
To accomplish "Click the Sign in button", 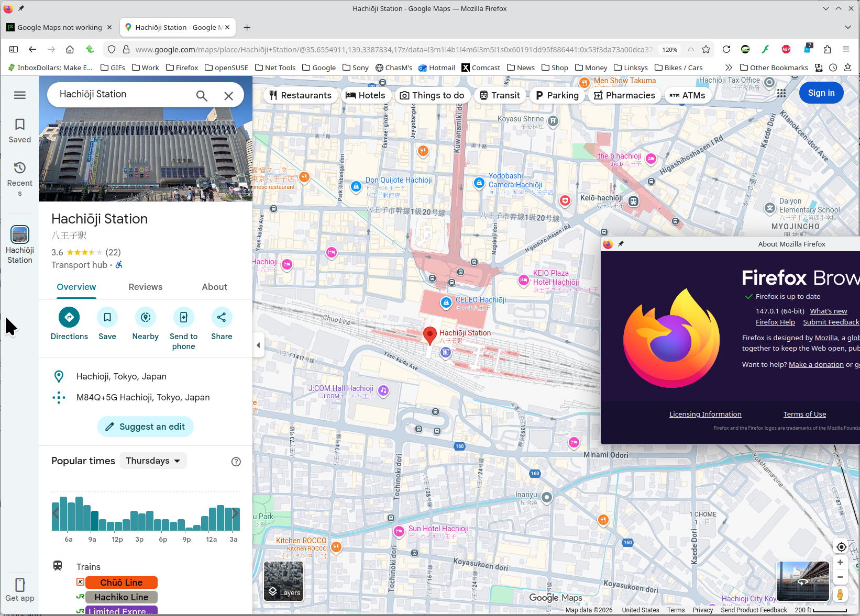I will [x=821, y=93].
